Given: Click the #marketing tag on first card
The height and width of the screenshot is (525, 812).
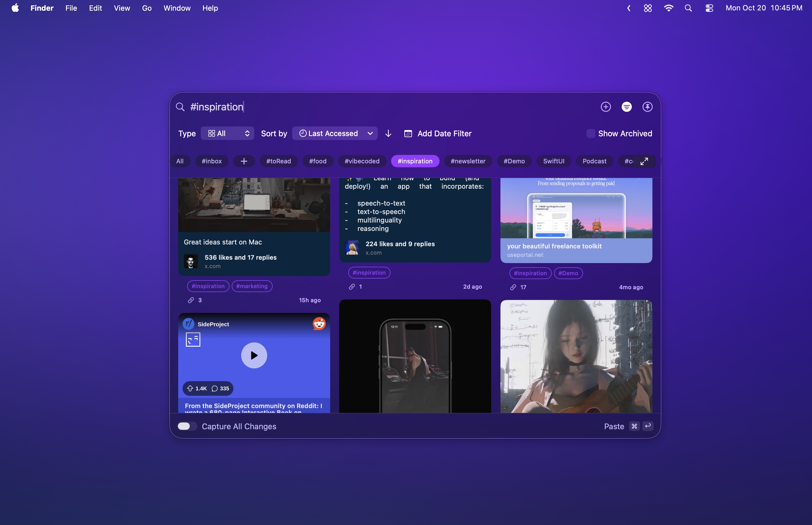Looking at the screenshot, I should click(252, 286).
